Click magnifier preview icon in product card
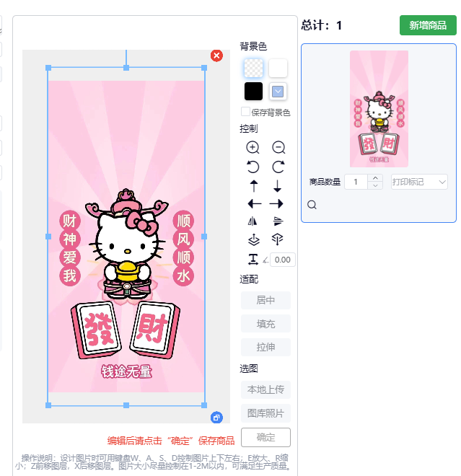 312,205
